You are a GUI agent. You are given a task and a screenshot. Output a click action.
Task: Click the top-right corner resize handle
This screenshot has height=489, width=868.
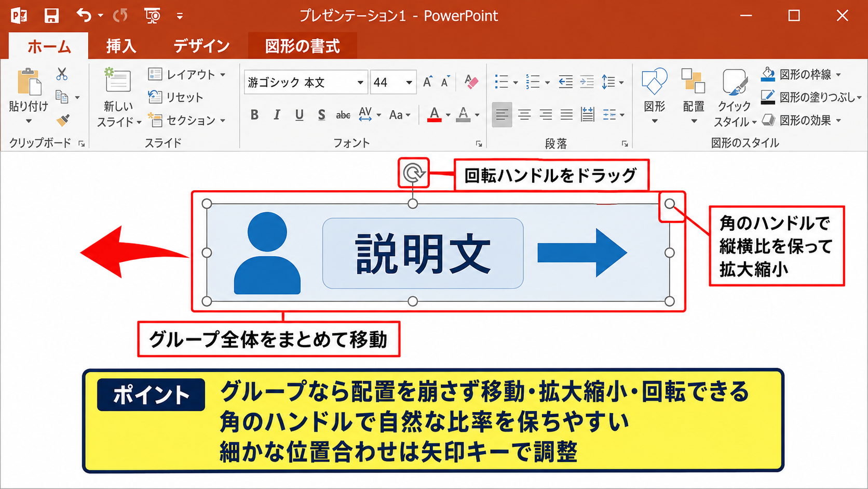(670, 204)
